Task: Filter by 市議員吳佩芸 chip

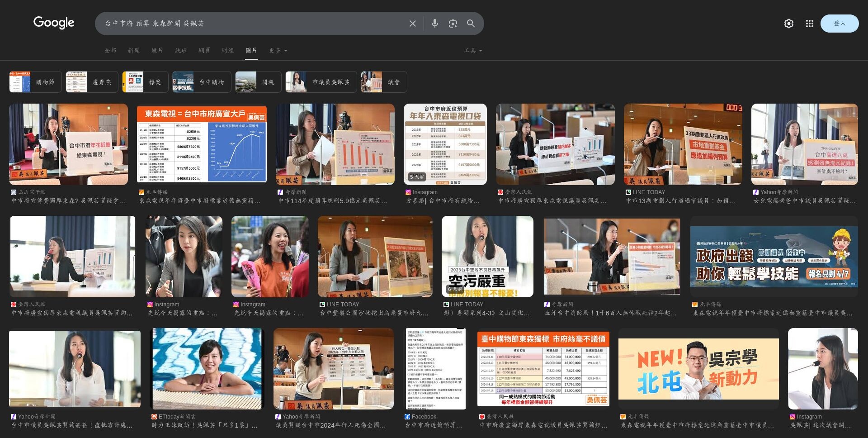Action: tap(321, 82)
